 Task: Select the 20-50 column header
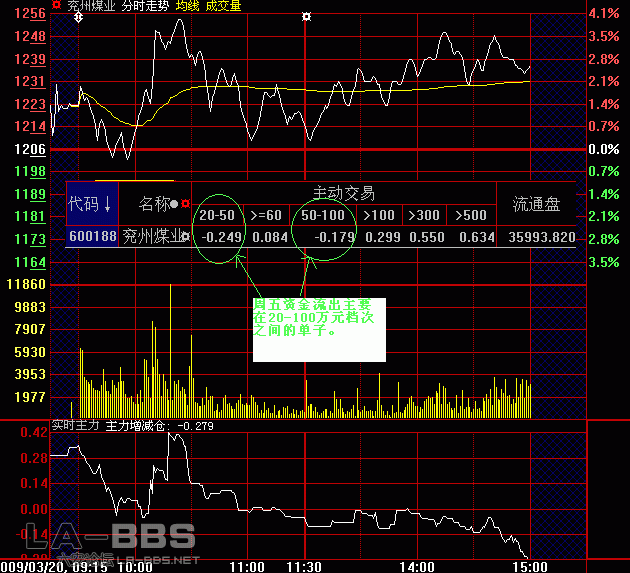(217, 216)
